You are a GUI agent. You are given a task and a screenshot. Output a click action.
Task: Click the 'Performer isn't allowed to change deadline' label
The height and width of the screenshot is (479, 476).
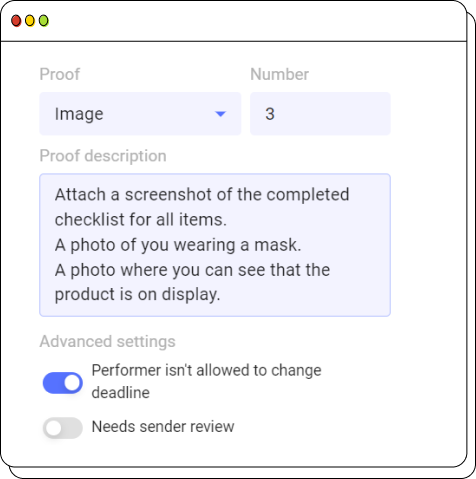point(206,381)
